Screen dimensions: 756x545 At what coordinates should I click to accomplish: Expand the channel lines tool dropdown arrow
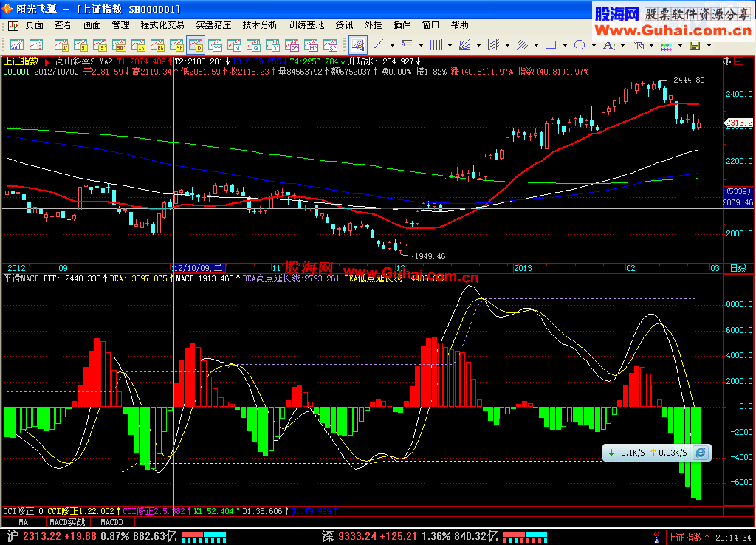click(x=507, y=46)
